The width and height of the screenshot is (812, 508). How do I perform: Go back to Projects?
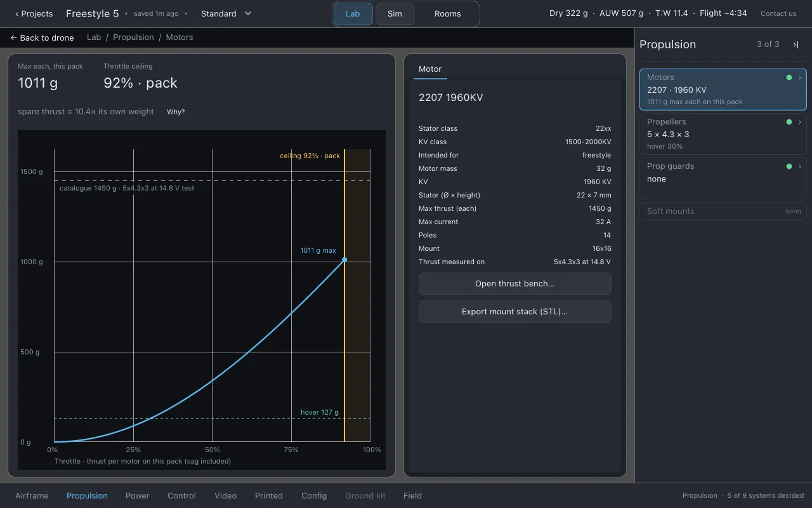tap(34, 13)
